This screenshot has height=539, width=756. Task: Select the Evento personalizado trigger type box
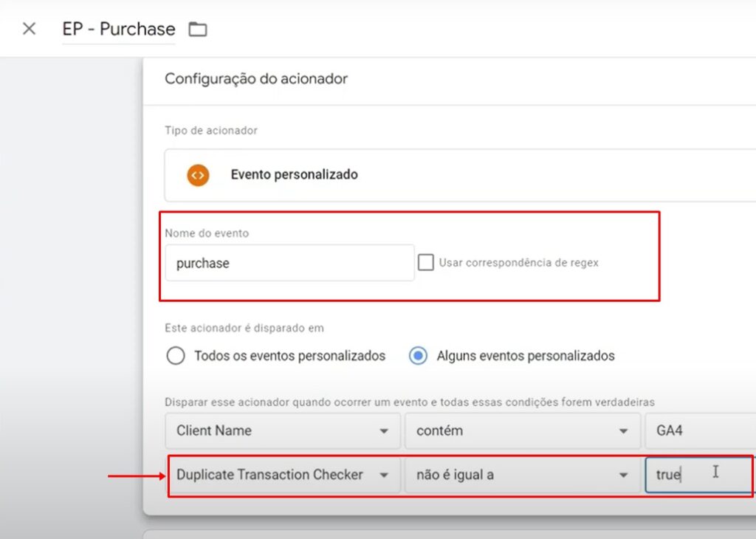tap(460, 175)
